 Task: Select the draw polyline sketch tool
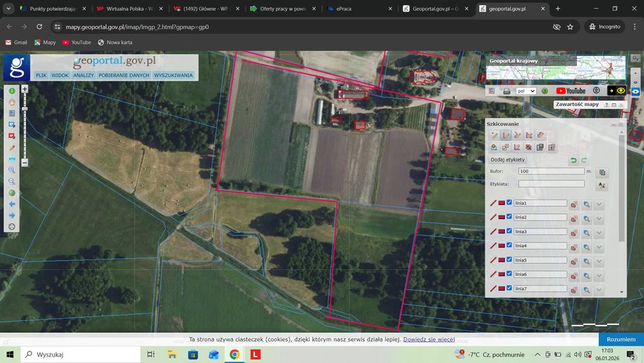[517, 135]
